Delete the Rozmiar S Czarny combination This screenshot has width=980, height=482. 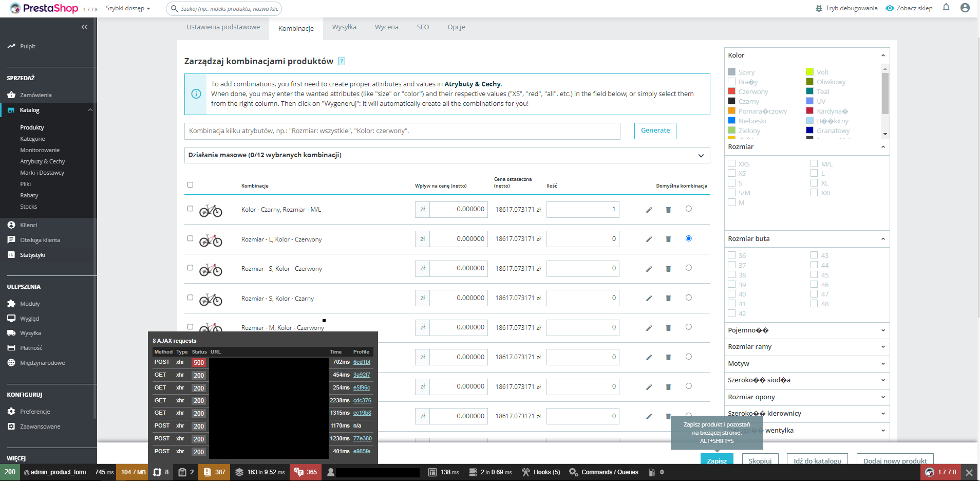pyautogui.click(x=668, y=298)
